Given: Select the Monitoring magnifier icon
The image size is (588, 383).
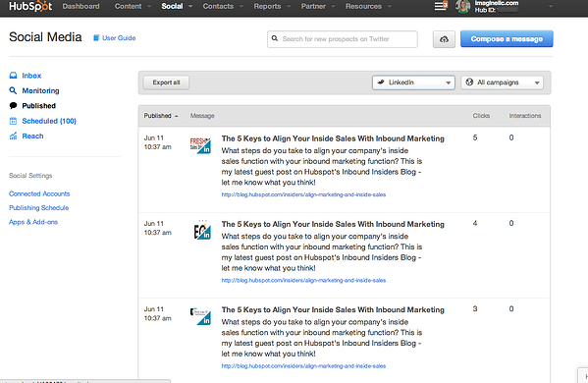Looking at the screenshot, I should point(13,90).
